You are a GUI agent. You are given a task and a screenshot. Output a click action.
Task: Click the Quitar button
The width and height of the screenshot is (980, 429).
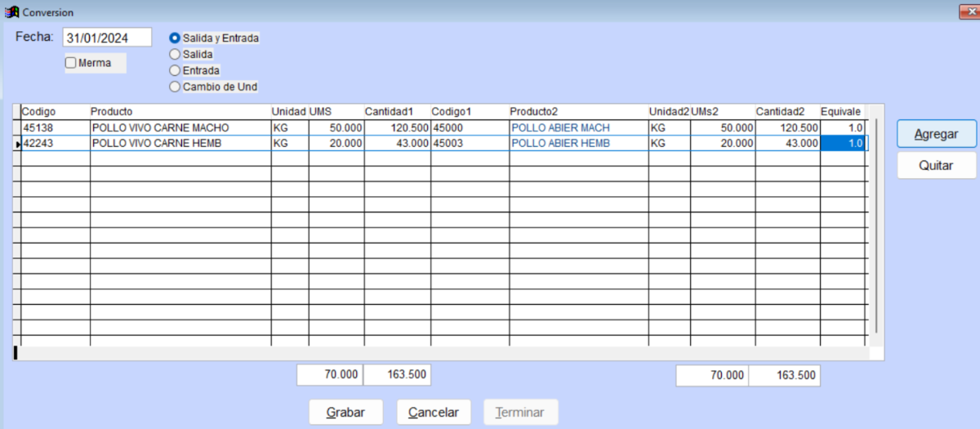tap(936, 165)
